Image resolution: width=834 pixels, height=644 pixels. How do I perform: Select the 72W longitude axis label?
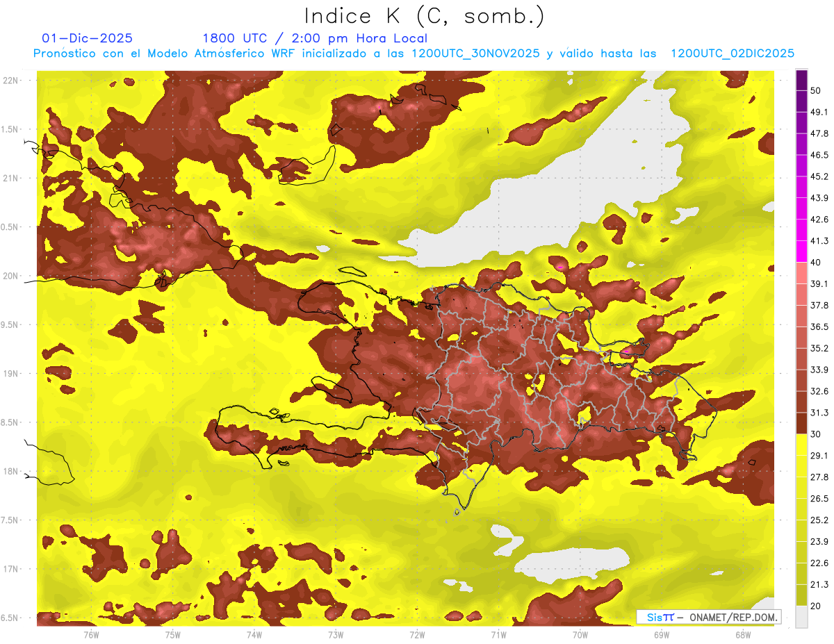417,634
